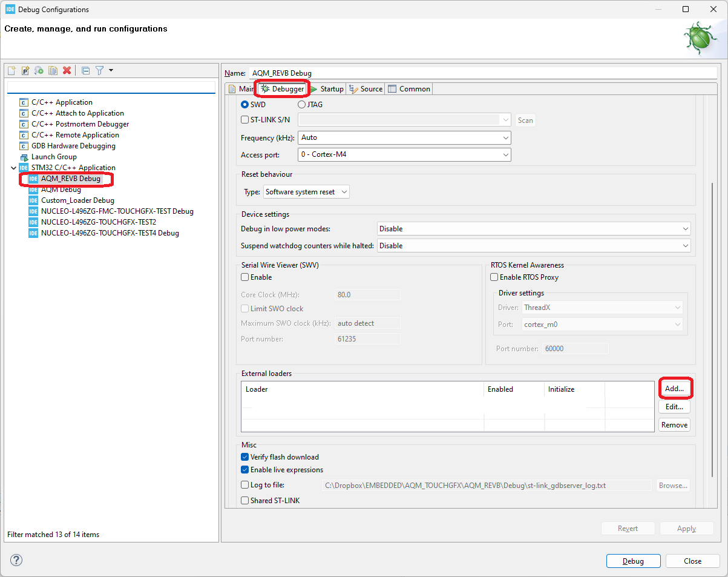Duplicate the selected launch configuration
Viewport: 728px width, 577px height.
(x=52, y=70)
